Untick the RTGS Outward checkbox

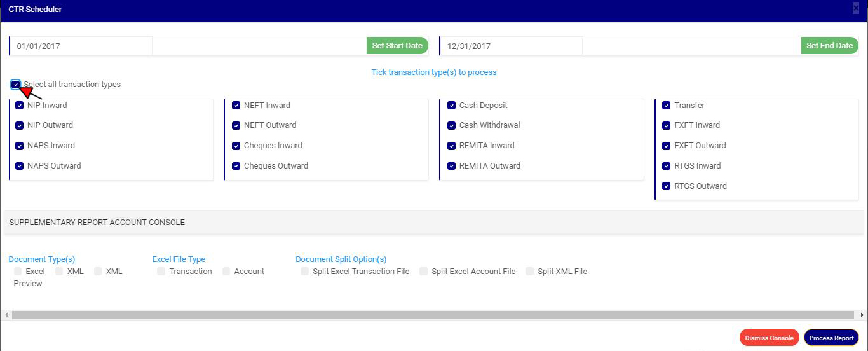(667, 186)
